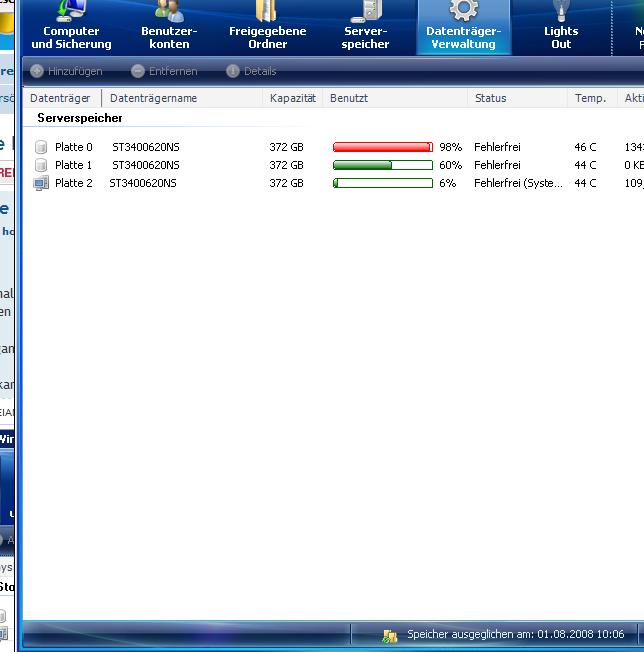Click the 98% usage value

click(x=451, y=147)
